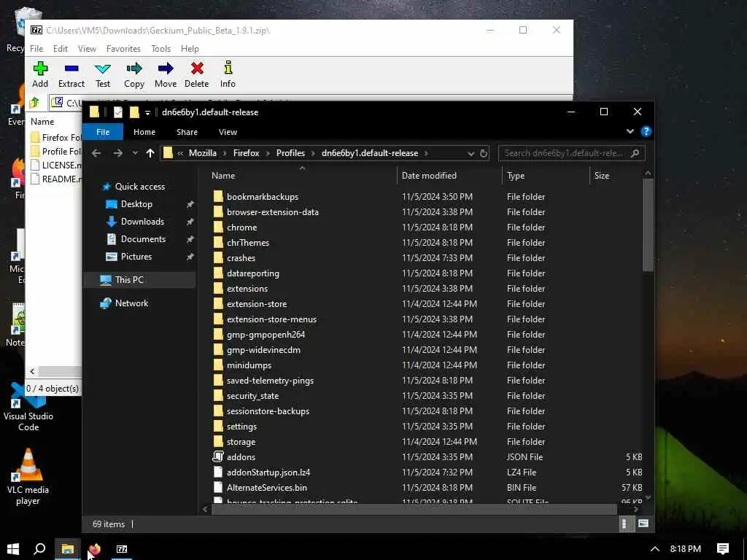Expand the breadcrumb overflow double chevron
The width and height of the screenshot is (747, 560).
tap(180, 153)
